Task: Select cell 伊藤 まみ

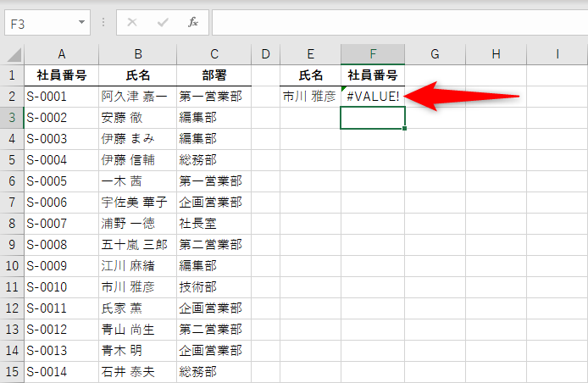Action: tap(137, 139)
